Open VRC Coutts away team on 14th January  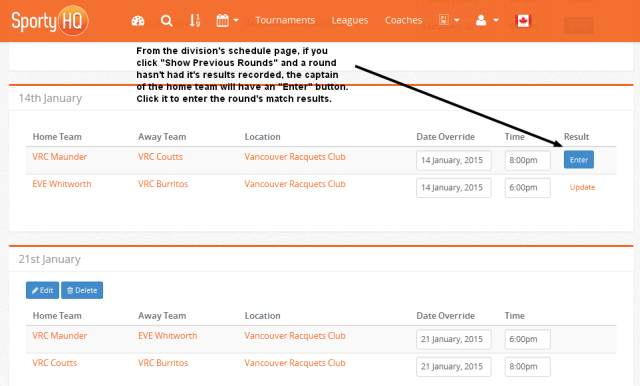click(x=160, y=157)
